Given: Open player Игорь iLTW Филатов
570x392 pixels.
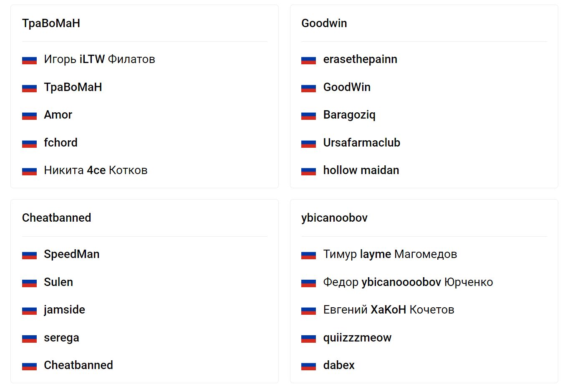Looking at the screenshot, I should (x=99, y=59).
